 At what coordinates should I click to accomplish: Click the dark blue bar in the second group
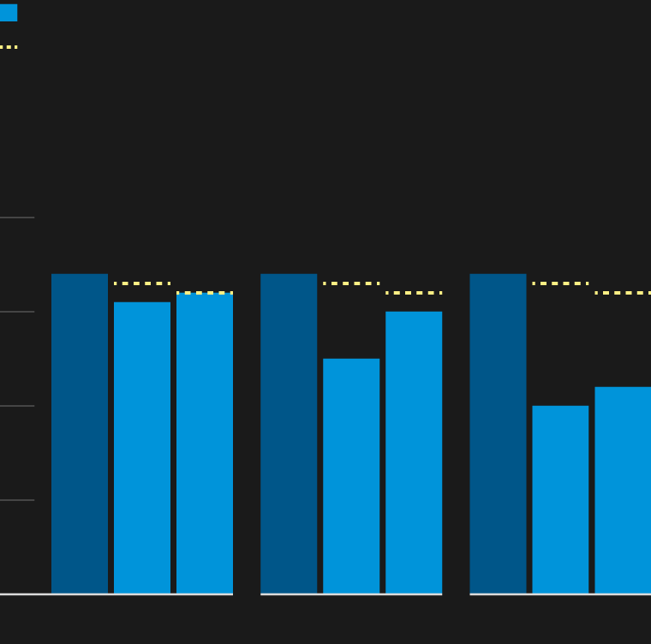click(x=289, y=433)
